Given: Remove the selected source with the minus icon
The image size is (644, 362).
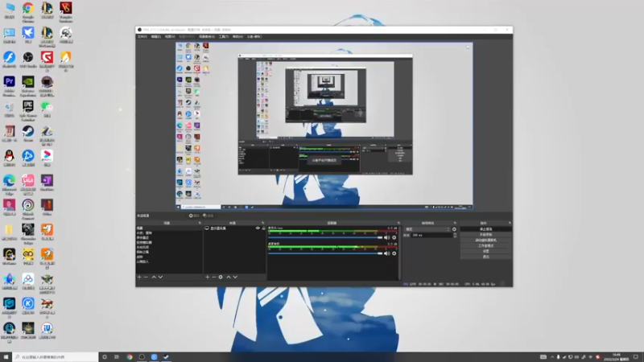Looking at the screenshot, I should (214, 277).
